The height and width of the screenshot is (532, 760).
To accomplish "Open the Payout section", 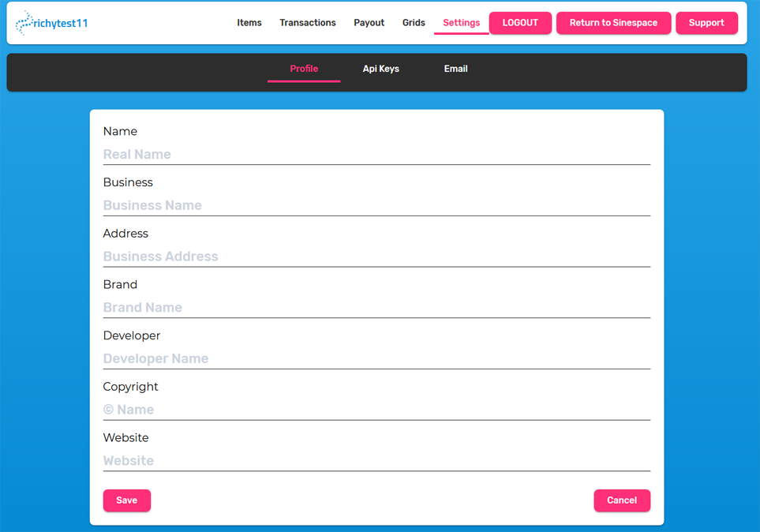I will (x=369, y=23).
